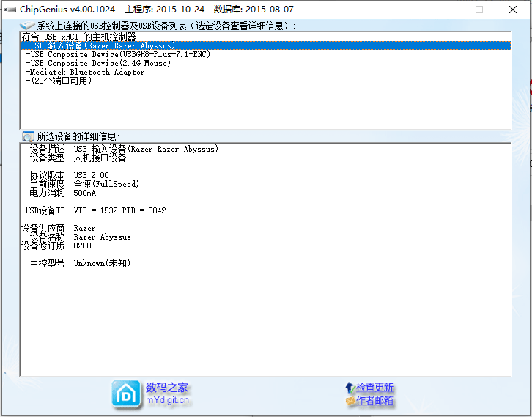Image resolution: width=532 pixels, height=417 pixels.
Task: Click the 电力消耗 500mA line
Action: 63,193
